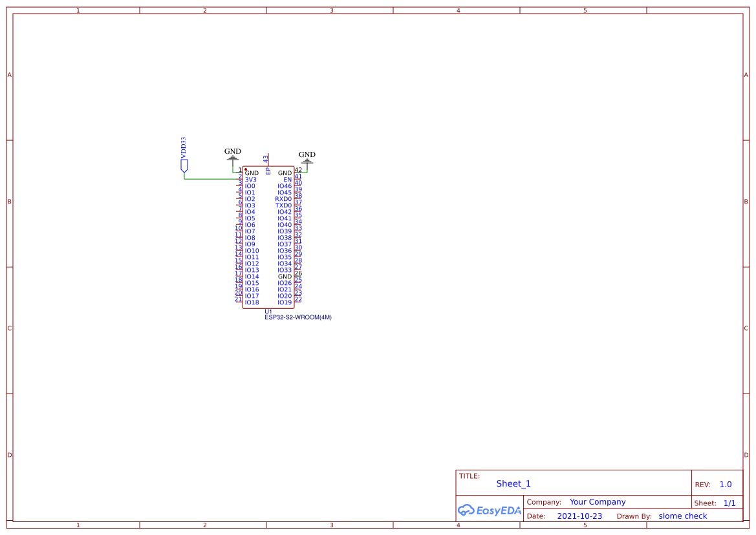The height and width of the screenshot is (535, 756).
Task: Select the ESP32-S2-WROOM(4M) component body
Action: (268, 236)
